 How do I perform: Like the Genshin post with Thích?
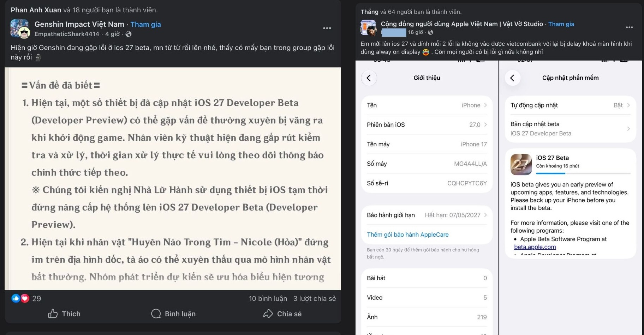tap(64, 313)
